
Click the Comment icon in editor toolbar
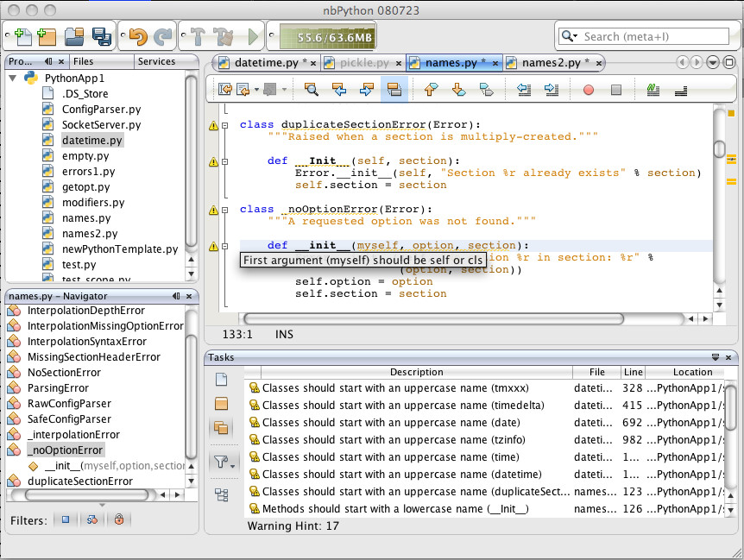coord(653,89)
